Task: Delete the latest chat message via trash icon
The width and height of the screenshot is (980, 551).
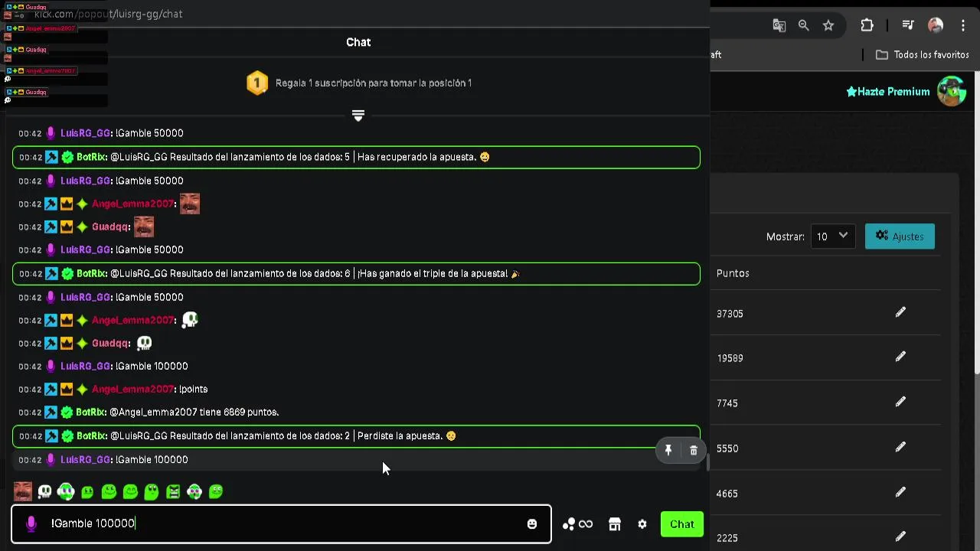Action: pos(694,451)
